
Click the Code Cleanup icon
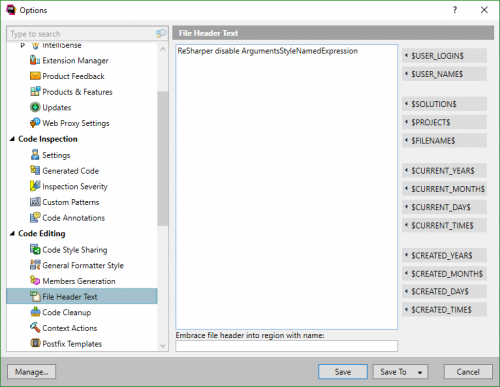click(x=35, y=312)
